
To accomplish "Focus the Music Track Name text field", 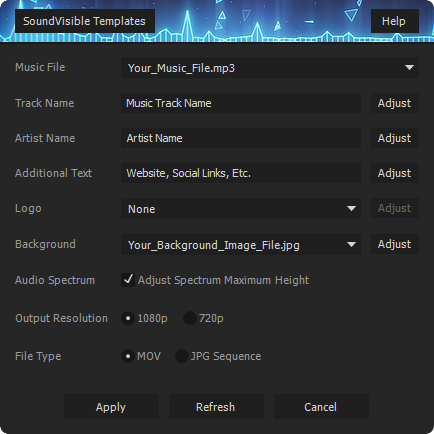I will pos(241,103).
